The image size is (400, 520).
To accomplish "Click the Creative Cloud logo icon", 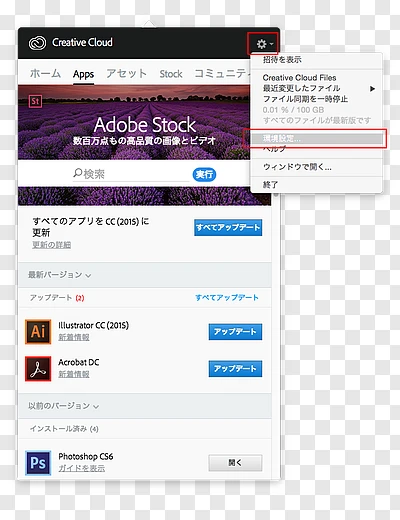I will tap(37, 43).
